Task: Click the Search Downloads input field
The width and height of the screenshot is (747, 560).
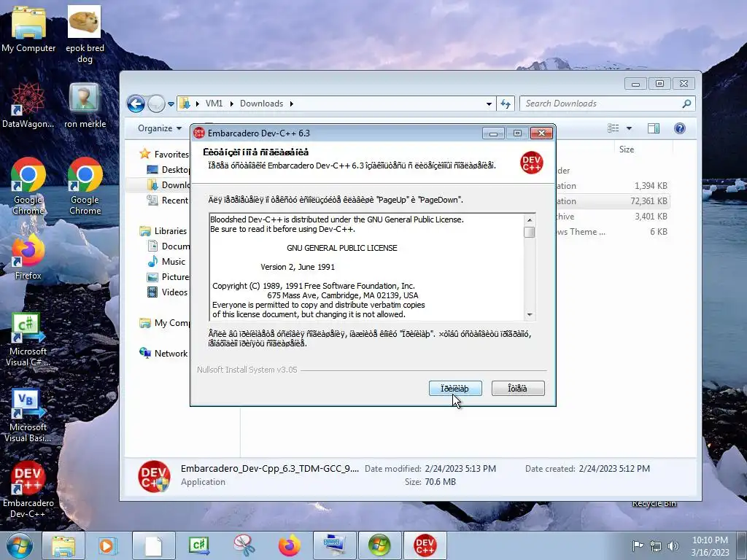Action: [x=608, y=104]
